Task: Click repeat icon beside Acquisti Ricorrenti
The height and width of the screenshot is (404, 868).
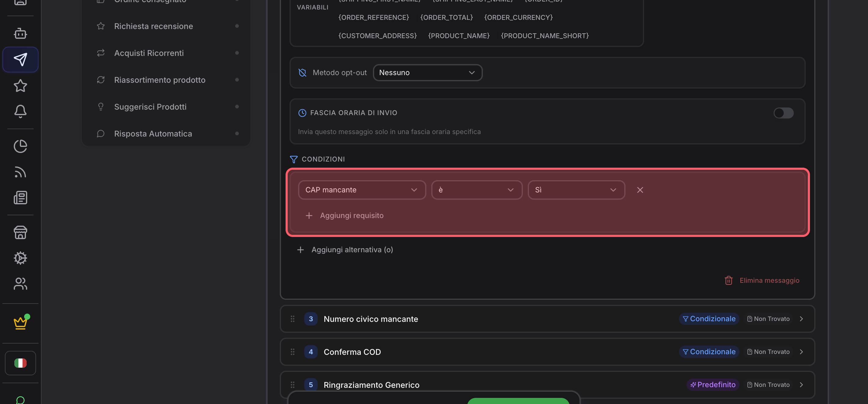Action: (x=101, y=53)
